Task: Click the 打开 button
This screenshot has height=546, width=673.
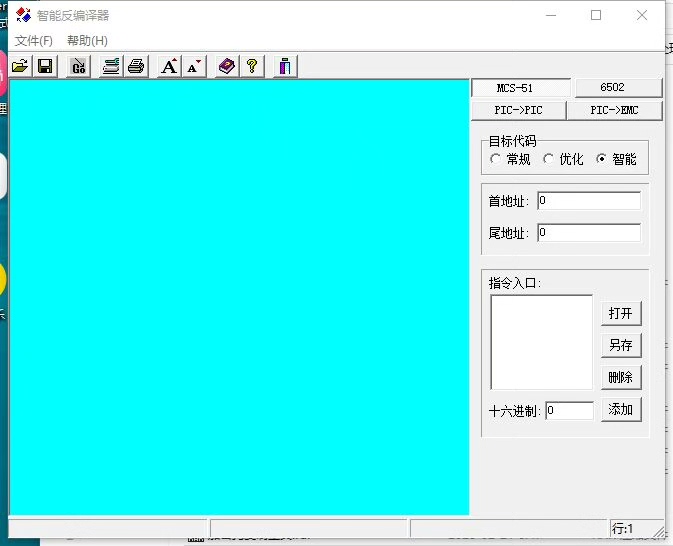Action: pos(621,313)
